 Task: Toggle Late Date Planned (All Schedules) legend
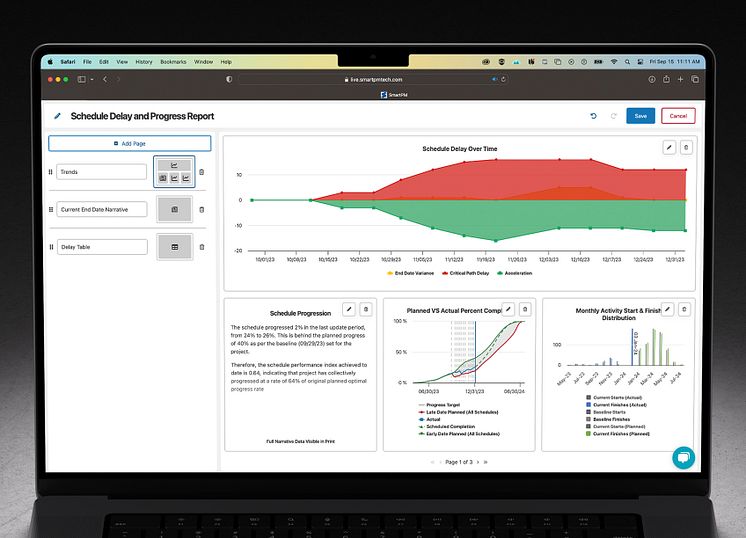click(458, 412)
